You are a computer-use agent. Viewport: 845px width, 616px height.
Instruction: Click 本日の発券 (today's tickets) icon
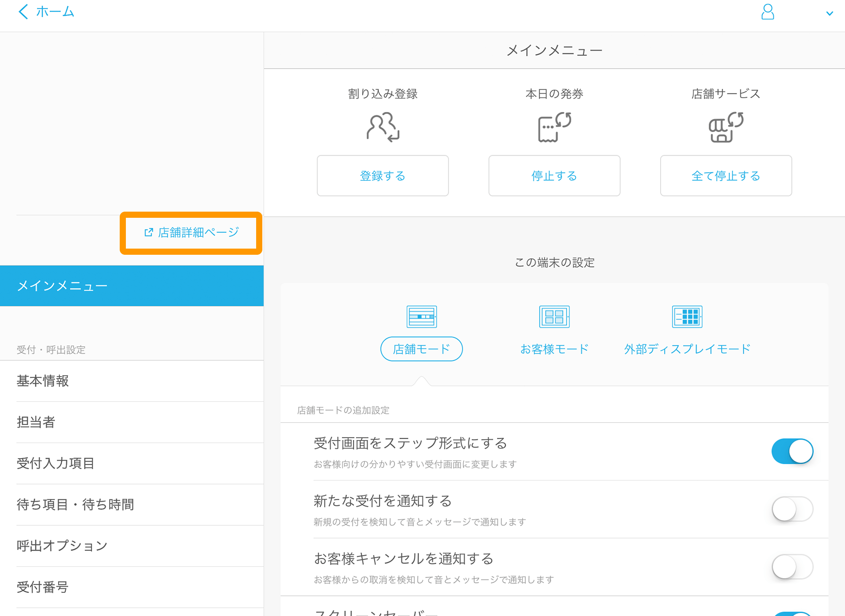point(553,127)
